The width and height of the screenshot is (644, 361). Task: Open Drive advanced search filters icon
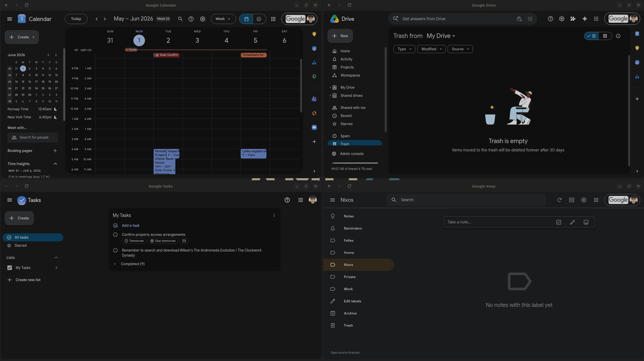click(x=530, y=19)
